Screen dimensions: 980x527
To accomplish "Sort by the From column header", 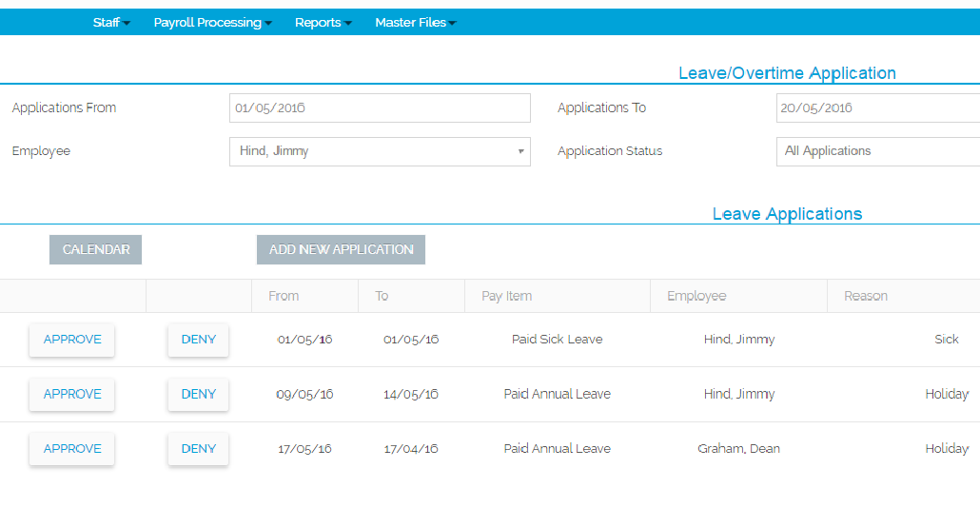I will coord(284,296).
